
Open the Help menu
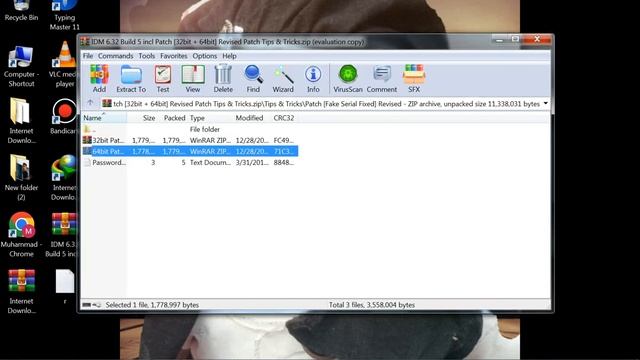coord(229,56)
